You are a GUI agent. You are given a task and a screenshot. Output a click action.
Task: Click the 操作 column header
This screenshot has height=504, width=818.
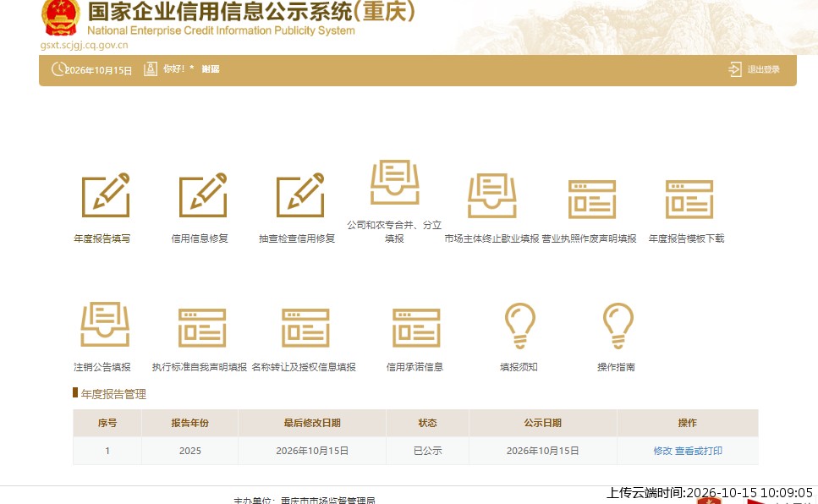pyautogui.click(x=688, y=423)
